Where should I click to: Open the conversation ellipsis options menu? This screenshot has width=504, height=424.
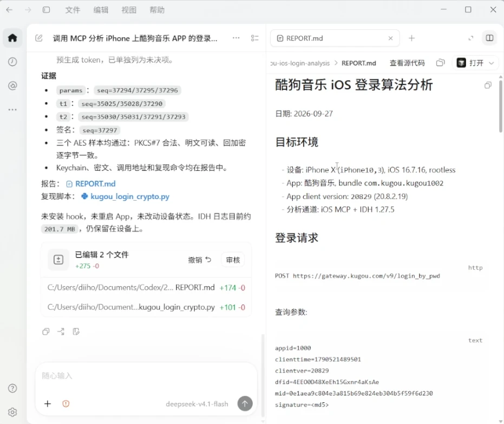236,38
